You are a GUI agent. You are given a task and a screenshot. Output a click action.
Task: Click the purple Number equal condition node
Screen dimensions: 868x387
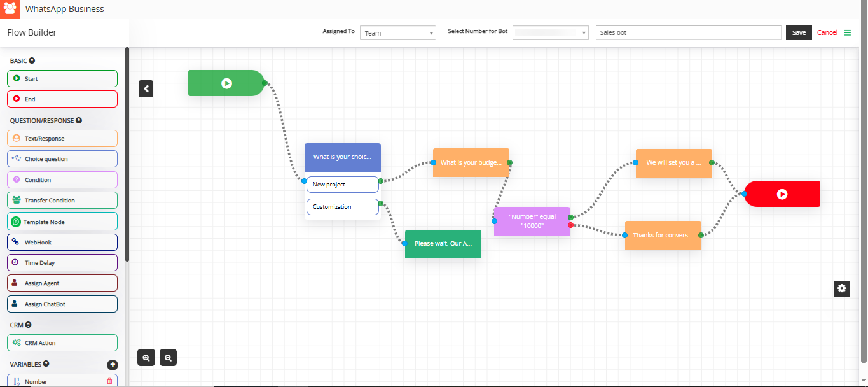(532, 222)
